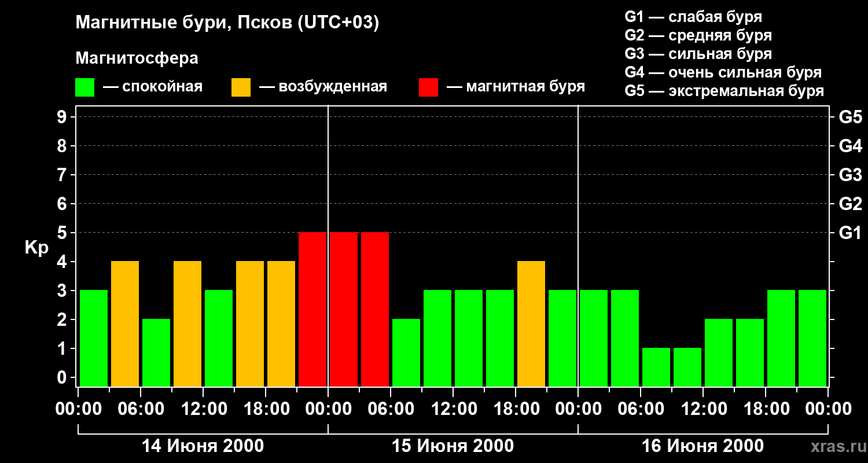Click the orange bar for 14 June 03:00–06:00

(x=125, y=324)
